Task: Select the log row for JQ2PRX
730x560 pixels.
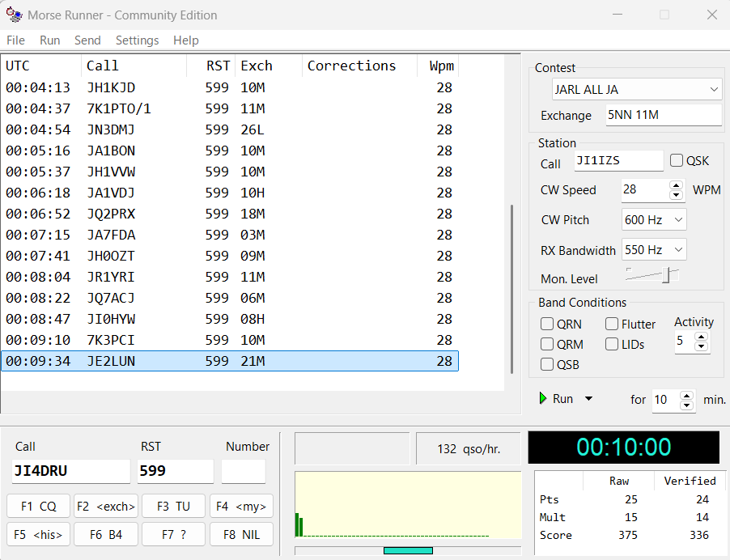Action: click(230, 214)
